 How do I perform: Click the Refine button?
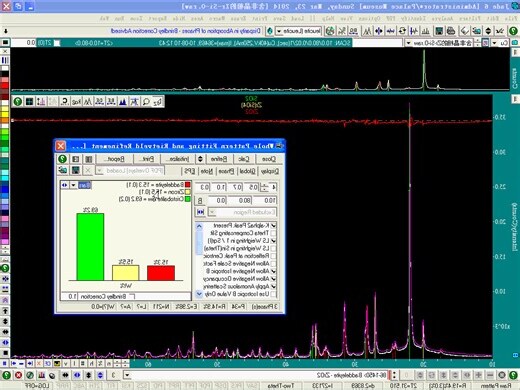219,159
